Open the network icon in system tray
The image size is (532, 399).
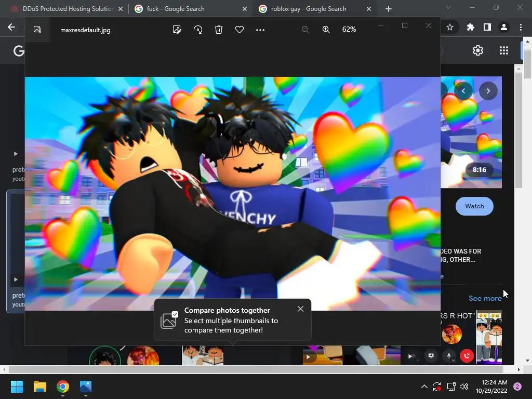451,387
